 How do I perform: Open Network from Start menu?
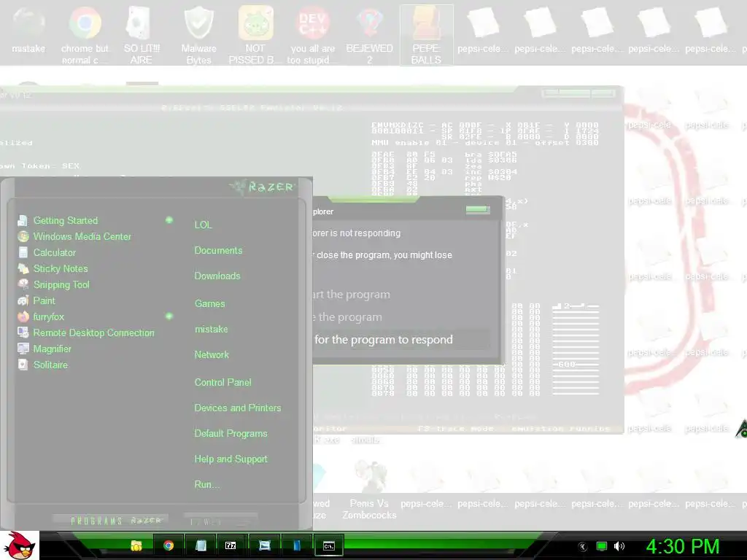point(212,355)
